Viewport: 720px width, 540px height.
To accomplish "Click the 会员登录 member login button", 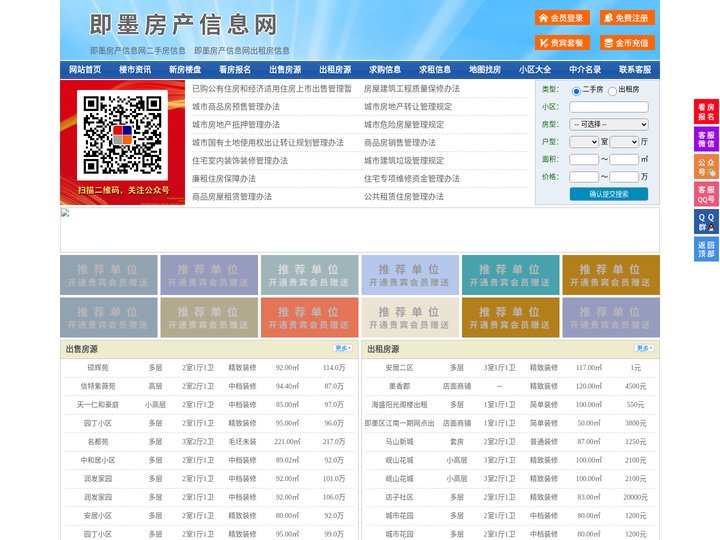I will (562, 18).
